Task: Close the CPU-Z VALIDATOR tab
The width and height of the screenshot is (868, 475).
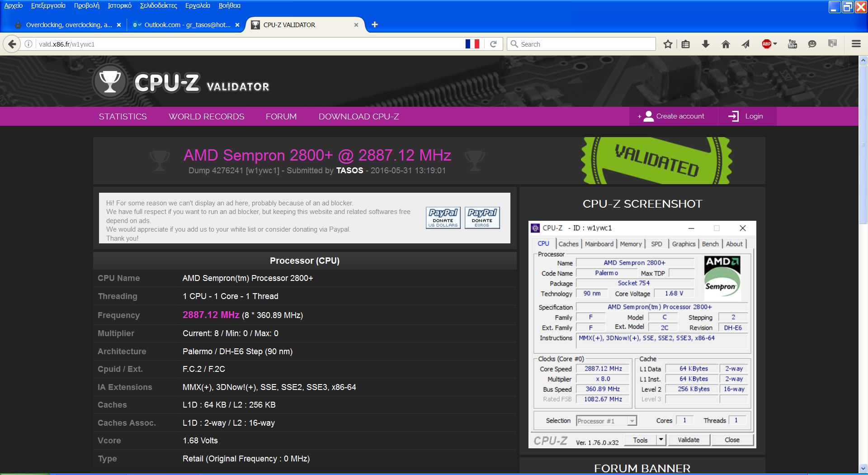Action: tap(356, 25)
